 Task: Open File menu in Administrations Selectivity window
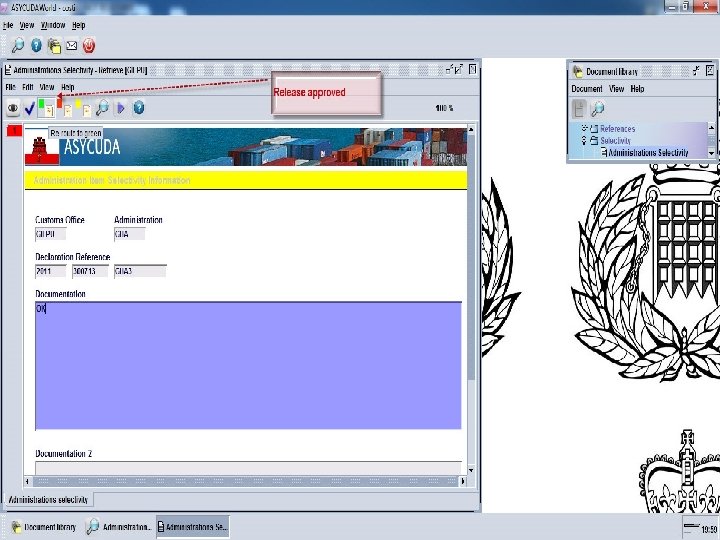pyautogui.click(x=10, y=87)
